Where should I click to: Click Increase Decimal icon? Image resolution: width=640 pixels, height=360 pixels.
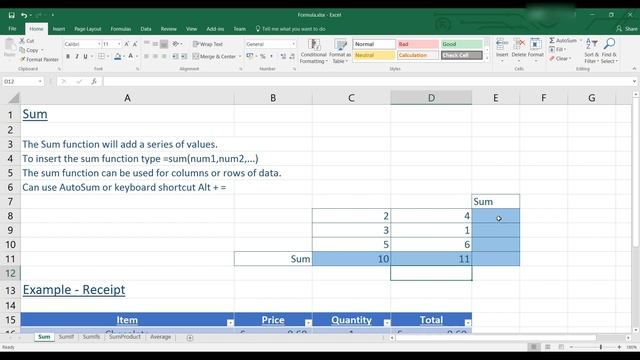(x=283, y=56)
